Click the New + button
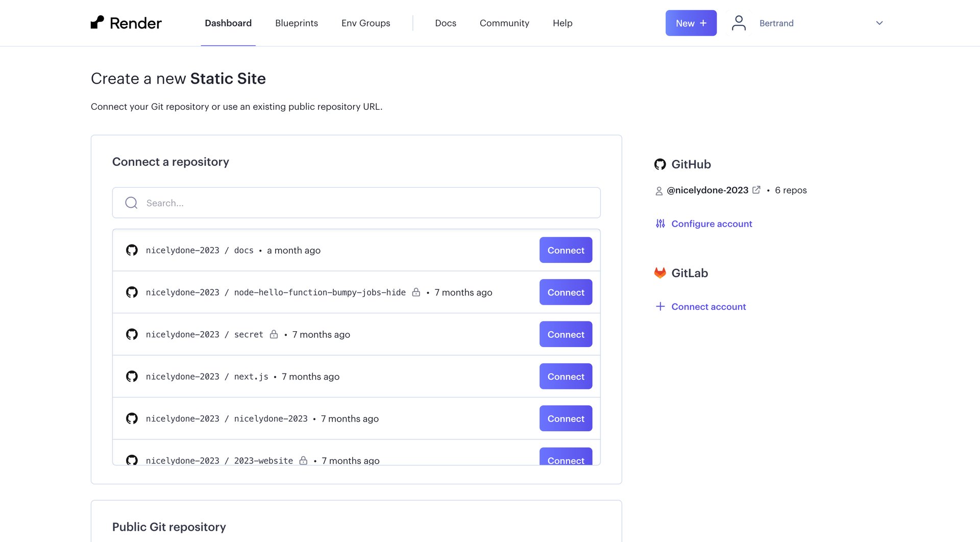 click(x=691, y=22)
